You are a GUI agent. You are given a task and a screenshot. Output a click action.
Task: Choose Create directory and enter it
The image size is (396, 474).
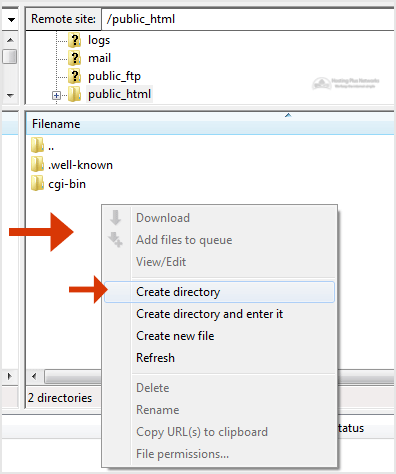pos(209,314)
